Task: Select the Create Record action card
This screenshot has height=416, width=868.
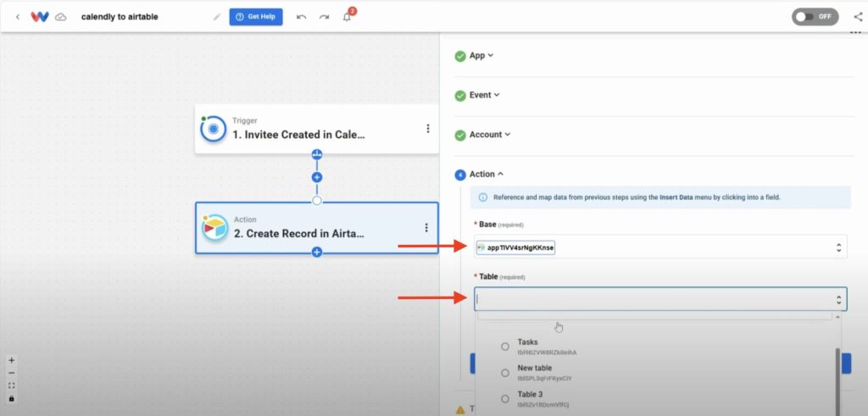Action: point(317,227)
